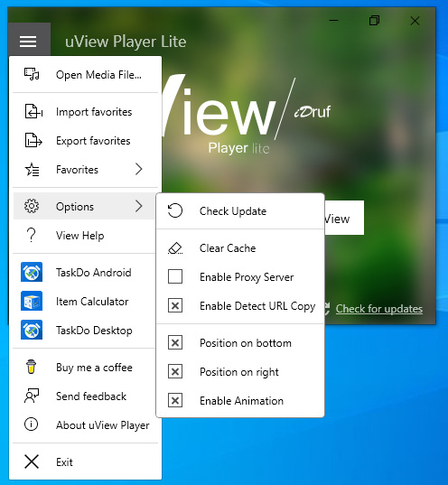Select the Exit label in menu
The image size is (448, 485).
[64, 462]
